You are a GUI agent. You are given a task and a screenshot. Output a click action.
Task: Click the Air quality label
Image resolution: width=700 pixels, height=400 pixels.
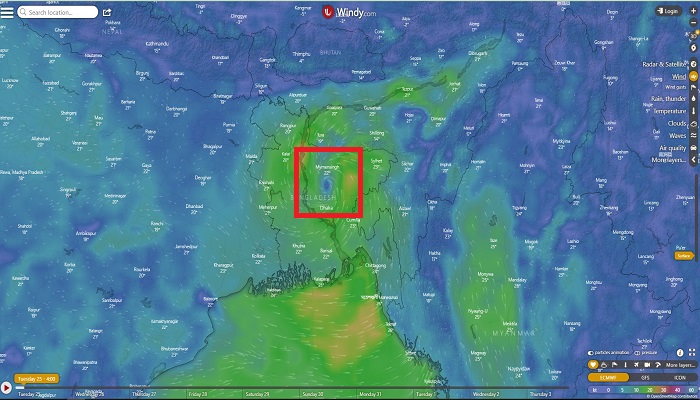[673, 148]
